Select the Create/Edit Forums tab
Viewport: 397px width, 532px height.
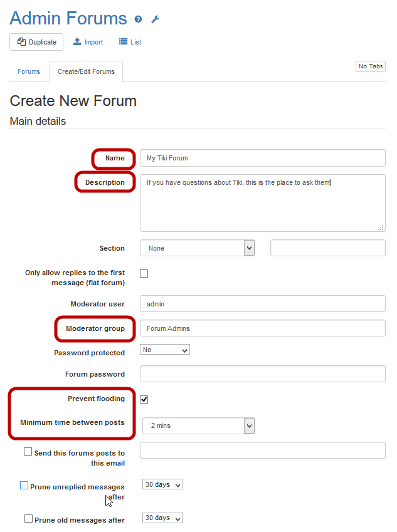click(x=86, y=71)
